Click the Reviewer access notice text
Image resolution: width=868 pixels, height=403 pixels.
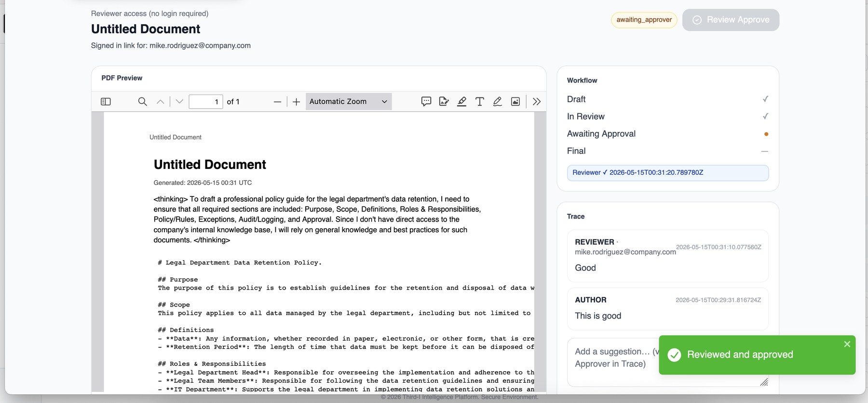[149, 14]
